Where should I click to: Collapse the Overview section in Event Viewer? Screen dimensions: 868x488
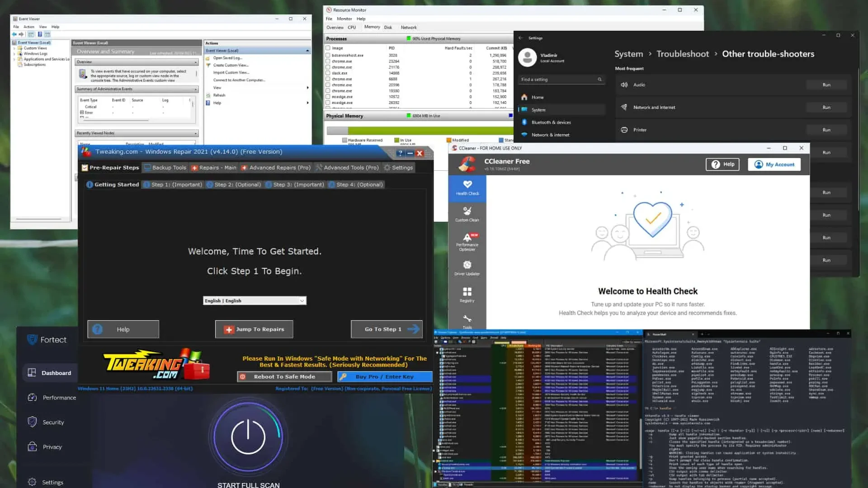coord(196,62)
